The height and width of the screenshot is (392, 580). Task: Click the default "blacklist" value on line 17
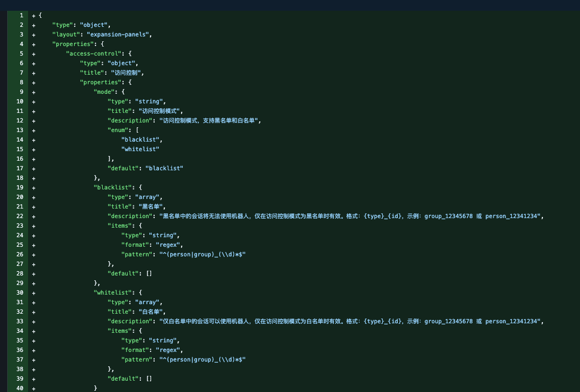click(164, 168)
